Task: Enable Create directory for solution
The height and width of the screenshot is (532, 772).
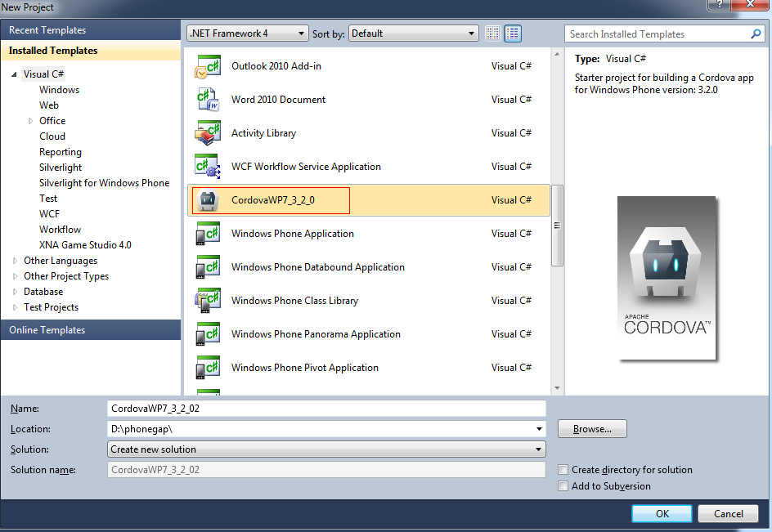Action: pos(563,470)
